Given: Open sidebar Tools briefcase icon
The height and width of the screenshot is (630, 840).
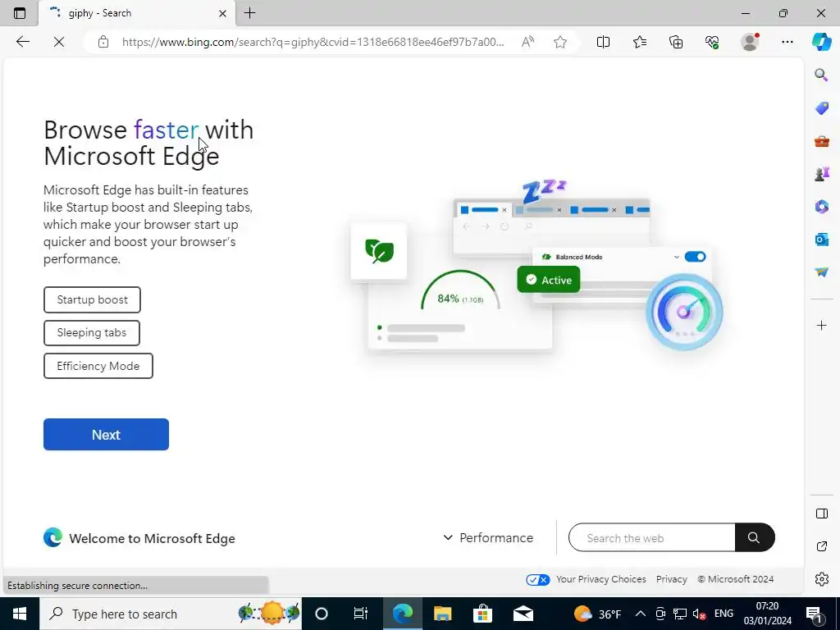Looking at the screenshot, I should 821,141.
